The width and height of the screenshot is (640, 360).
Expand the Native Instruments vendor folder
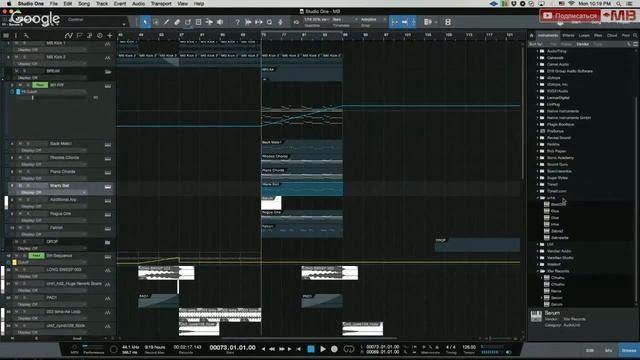[538, 111]
